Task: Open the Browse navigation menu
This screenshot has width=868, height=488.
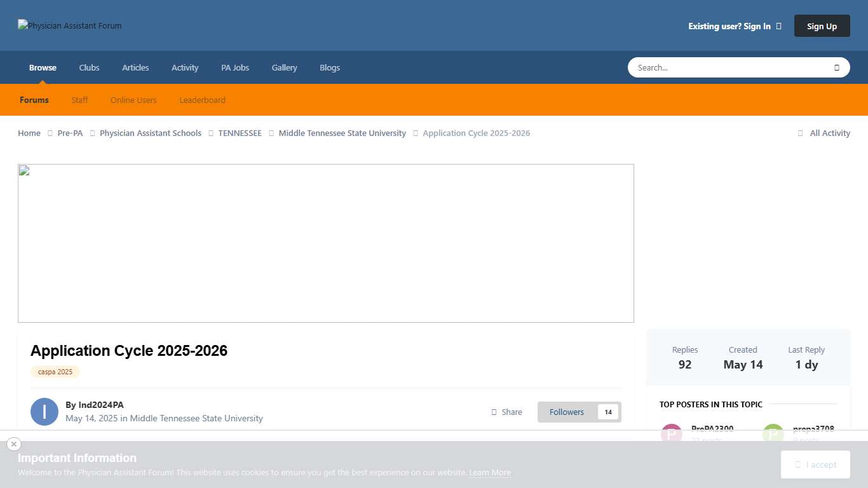Action: pyautogui.click(x=43, y=67)
